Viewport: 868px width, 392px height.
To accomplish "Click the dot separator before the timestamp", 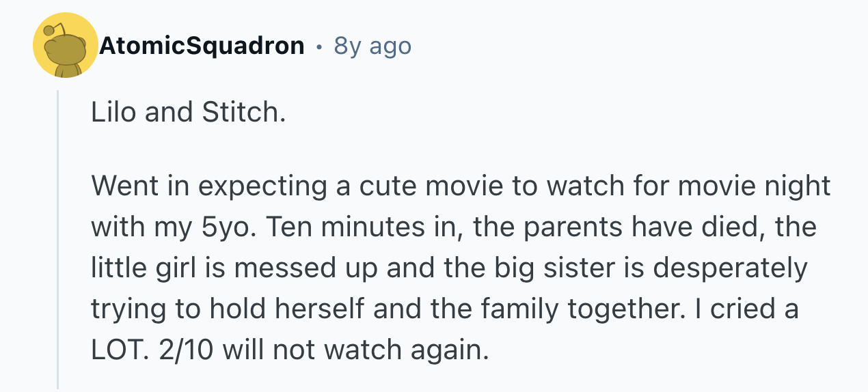I will pyautogui.click(x=318, y=46).
